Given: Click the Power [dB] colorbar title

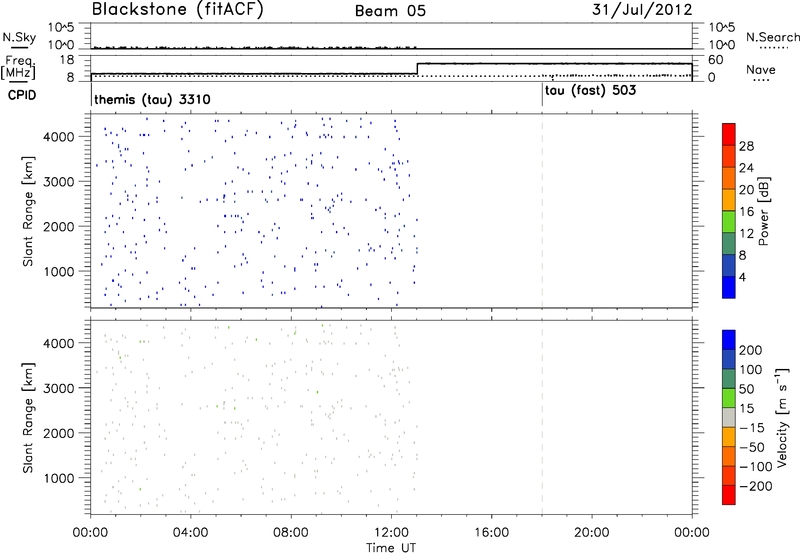Looking at the screenshot, I should [764, 211].
